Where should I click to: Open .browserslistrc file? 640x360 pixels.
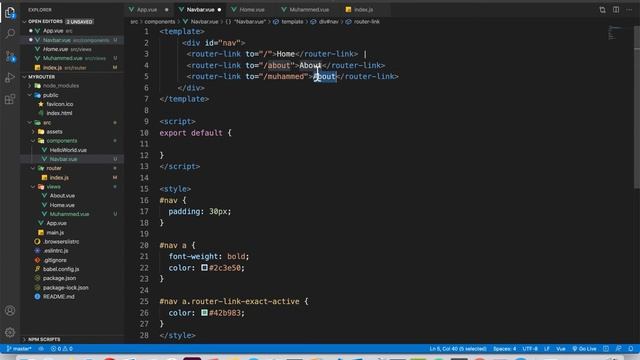[61, 242]
